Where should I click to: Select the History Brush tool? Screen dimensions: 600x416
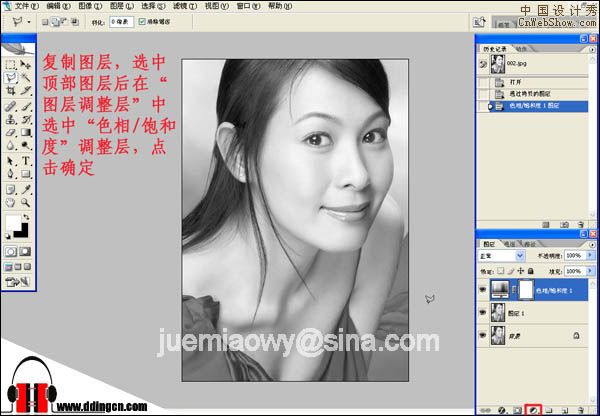point(26,119)
